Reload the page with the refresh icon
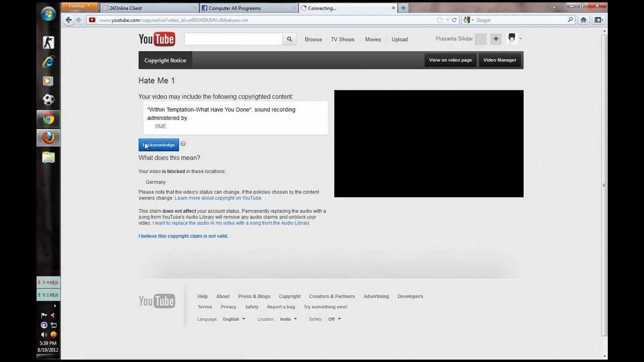The height and width of the screenshot is (362, 644). point(454,20)
